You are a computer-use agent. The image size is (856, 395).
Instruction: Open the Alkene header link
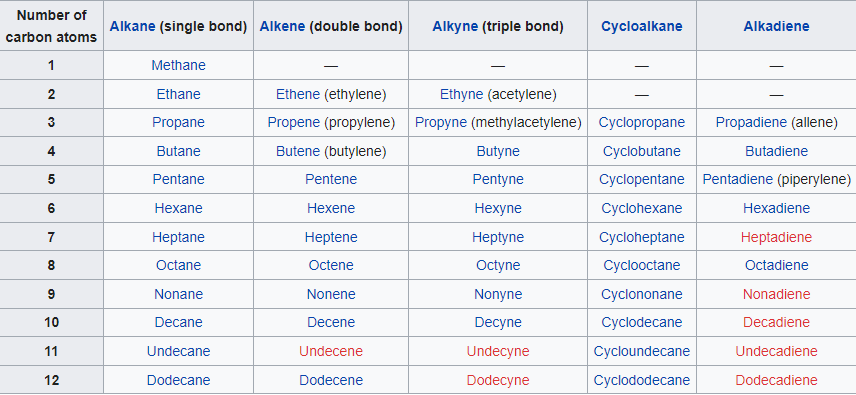tap(282, 26)
